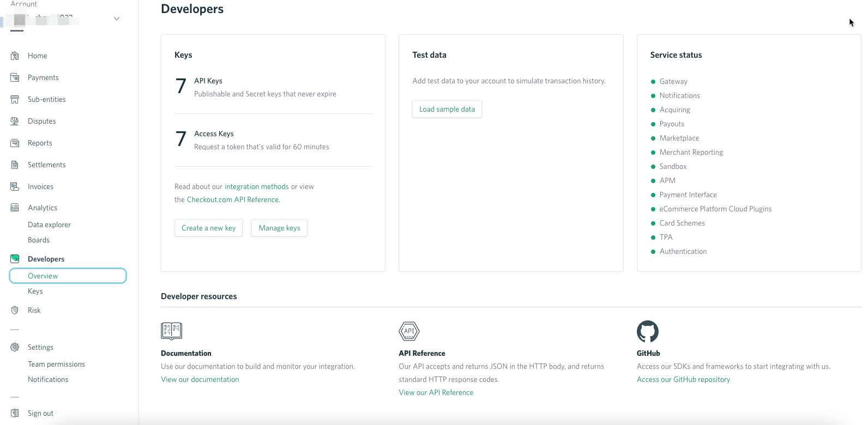Click the Sign out door icon
The image size is (868, 425).
coord(15,413)
